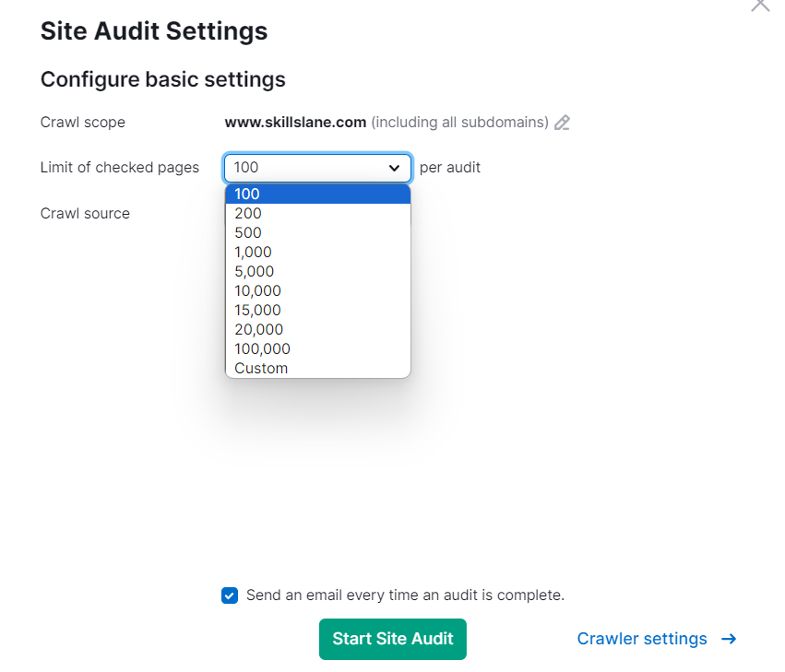The width and height of the screenshot is (785, 672).
Task: Click the pencil icon to edit crawl scope
Action: pos(563,122)
